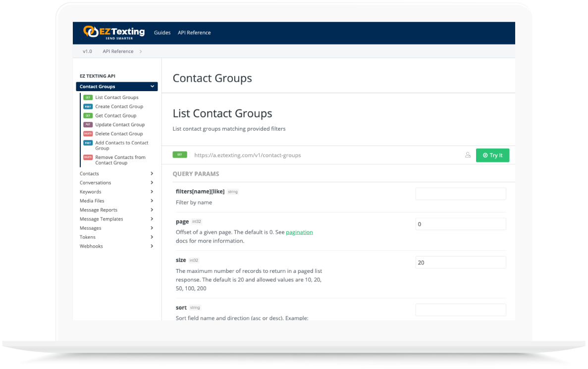Expand the Message Reports section
Image resolution: width=588 pixels, height=369 pixels.
[x=152, y=210]
